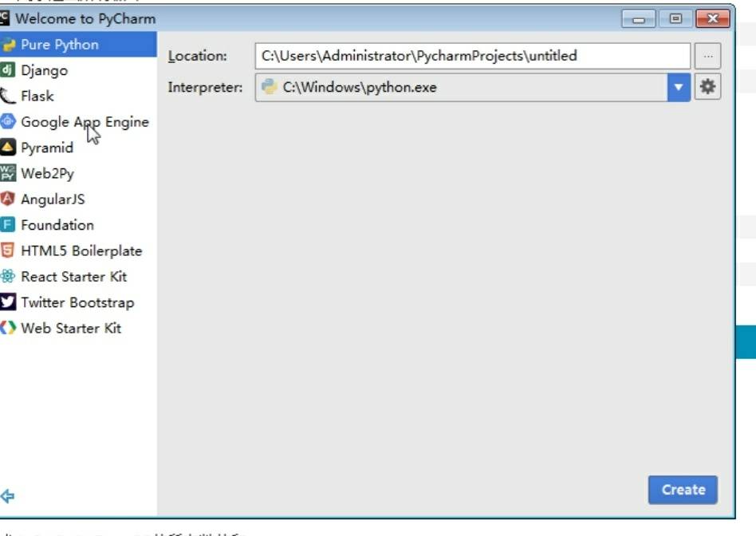Screen dimensions: 756x536
Task: Click the HTML5 Boilerplate shield icon
Action: click(x=8, y=250)
